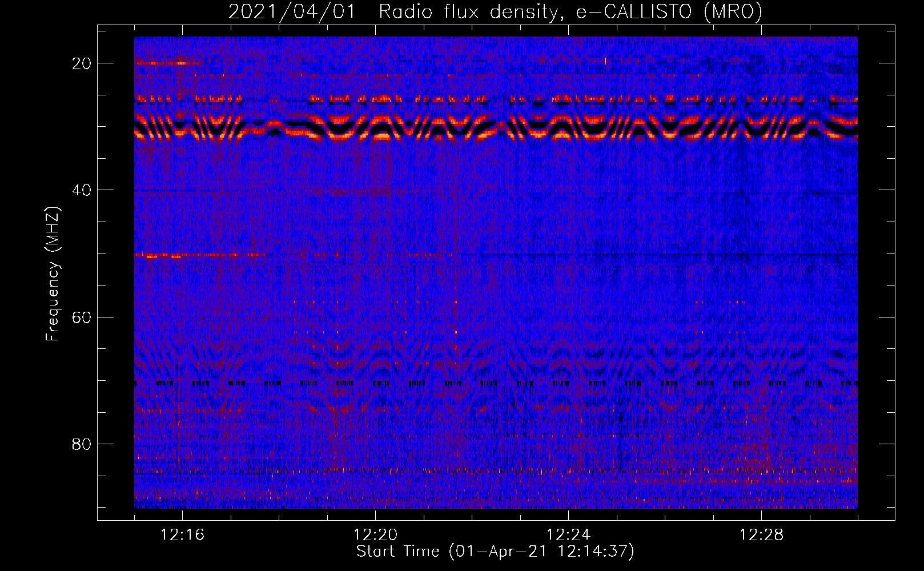Click the 40 frequency tick label
The height and width of the screenshot is (571, 924).
point(82,190)
